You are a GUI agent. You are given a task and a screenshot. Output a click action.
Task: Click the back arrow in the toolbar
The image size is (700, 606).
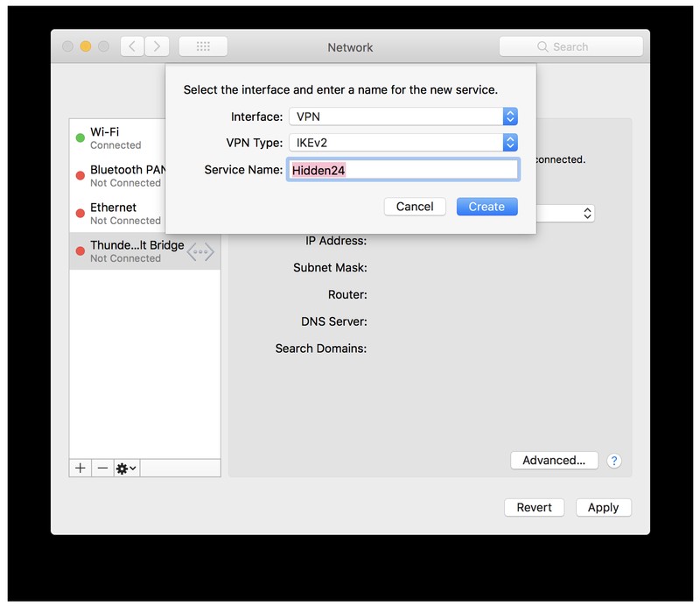point(133,46)
